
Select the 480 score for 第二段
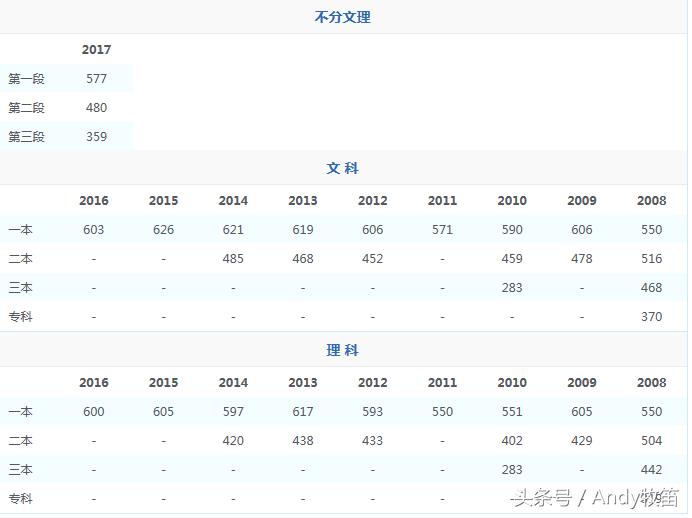tap(96, 108)
